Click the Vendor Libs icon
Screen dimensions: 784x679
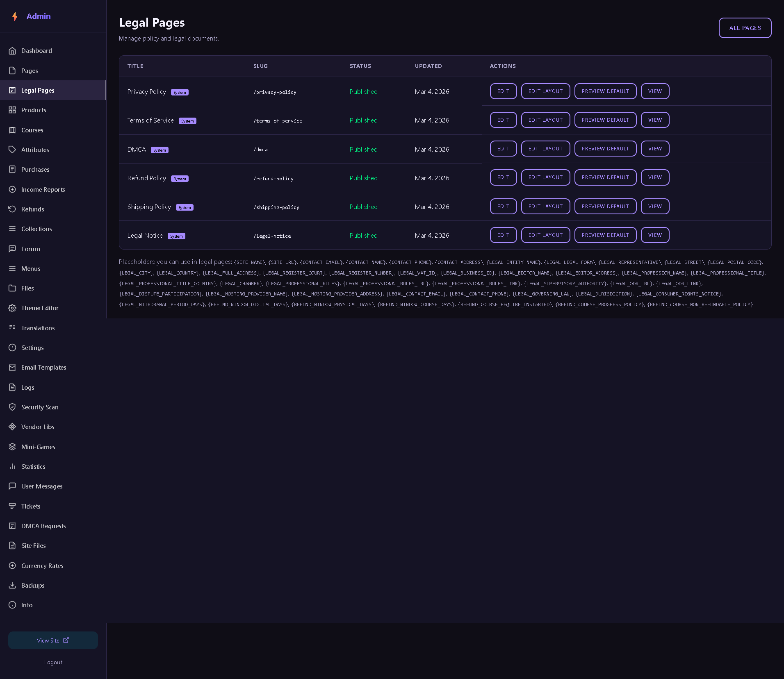coord(12,427)
